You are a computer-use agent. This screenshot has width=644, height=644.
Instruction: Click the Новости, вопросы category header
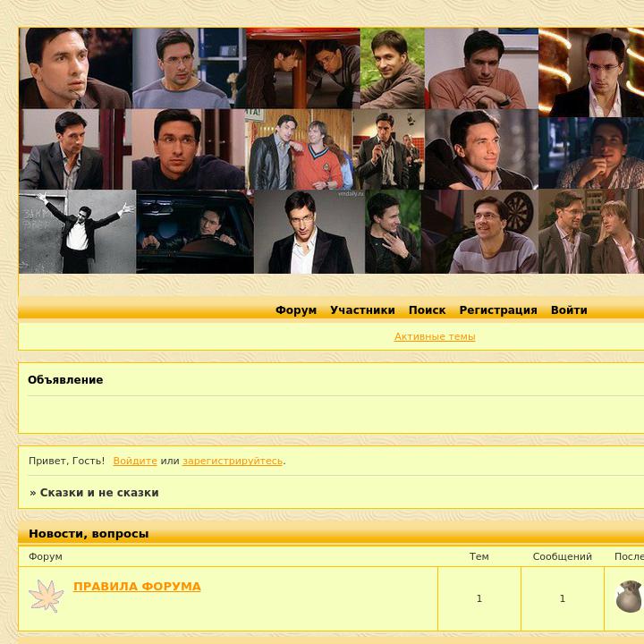pyautogui.click(x=89, y=533)
